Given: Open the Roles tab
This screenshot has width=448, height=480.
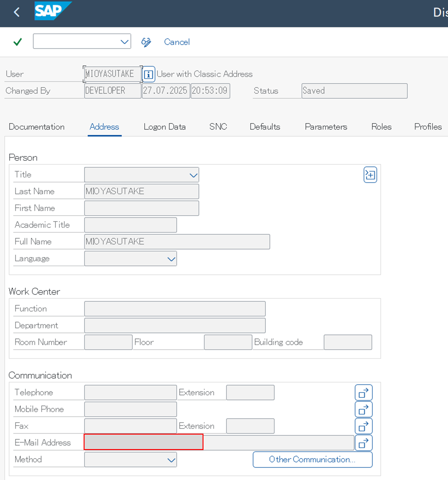Looking at the screenshot, I should pyautogui.click(x=381, y=127).
